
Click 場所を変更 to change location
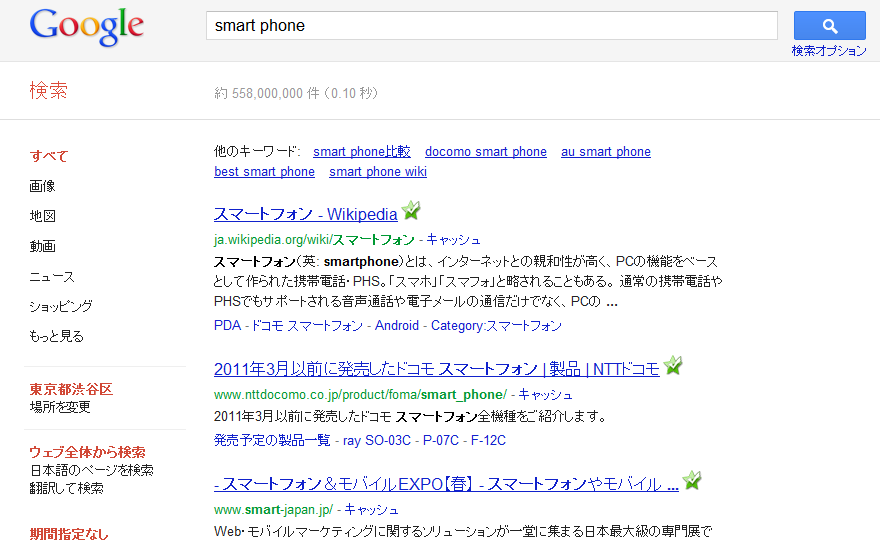[60, 407]
